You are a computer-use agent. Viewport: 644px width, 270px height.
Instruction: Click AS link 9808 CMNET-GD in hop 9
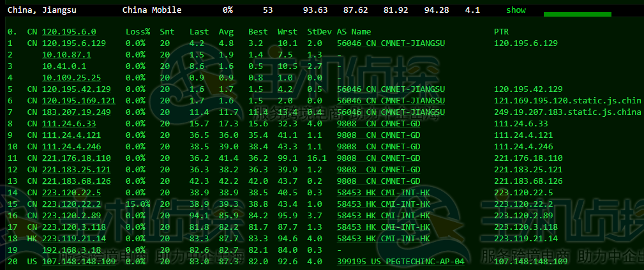coord(378,135)
